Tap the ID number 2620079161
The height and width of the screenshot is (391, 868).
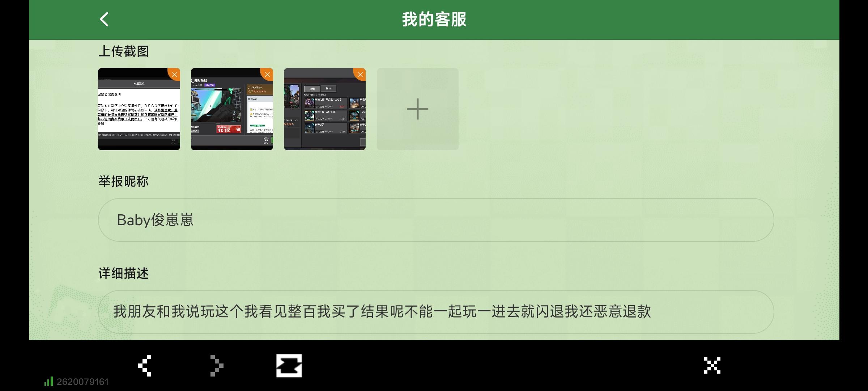(x=82, y=382)
